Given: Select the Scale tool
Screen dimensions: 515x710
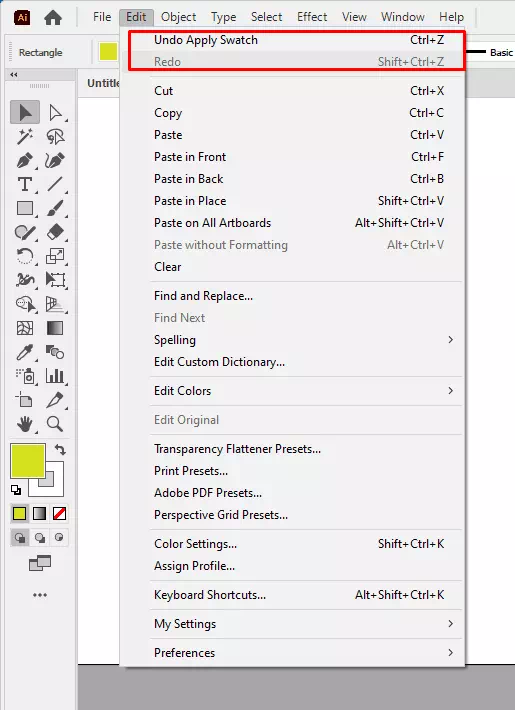Looking at the screenshot, I should 55,256.
